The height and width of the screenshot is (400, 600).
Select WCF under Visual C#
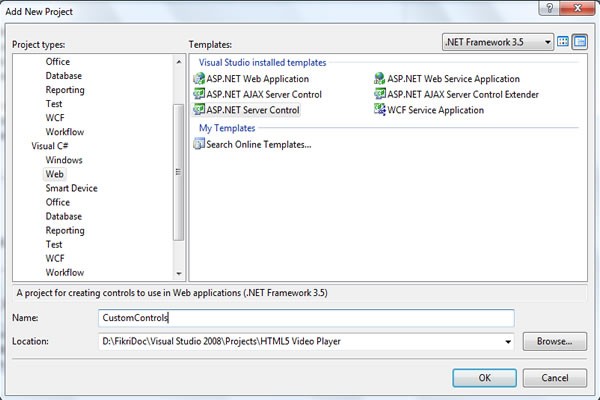(x=55, y=258)
